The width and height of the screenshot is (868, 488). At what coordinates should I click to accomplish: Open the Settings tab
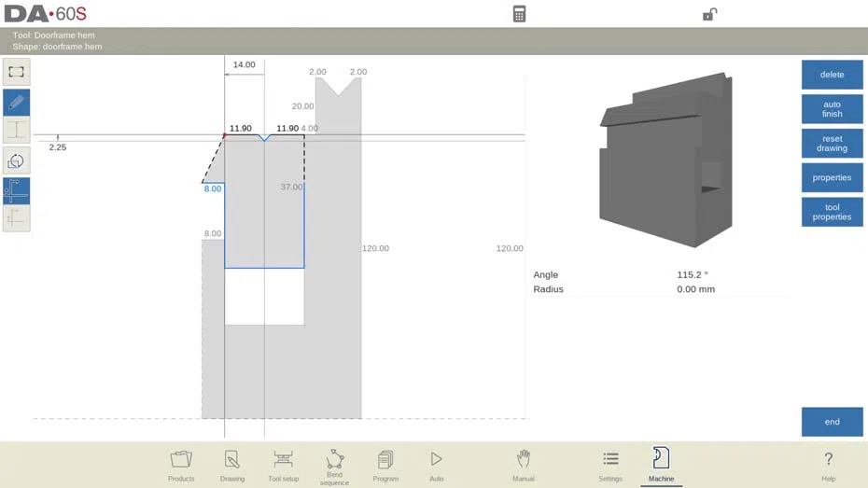pos(610,466)
